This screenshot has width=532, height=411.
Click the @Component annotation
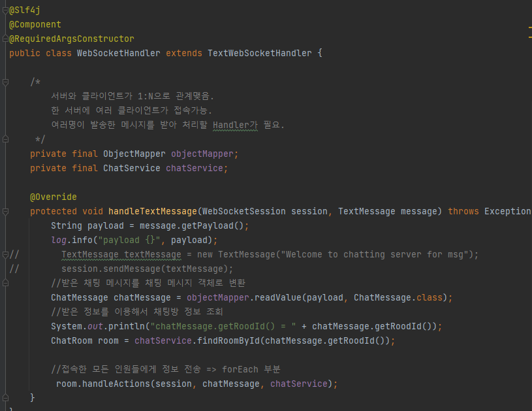[35, 24]
